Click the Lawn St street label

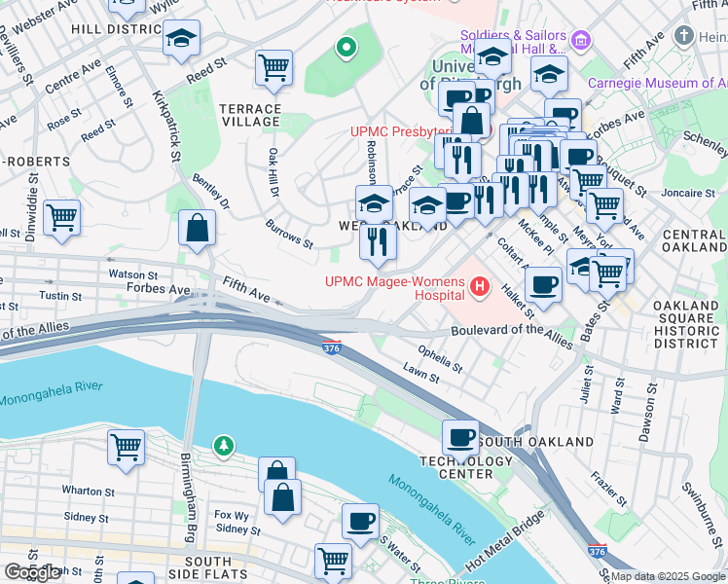(x=420, y=373)
